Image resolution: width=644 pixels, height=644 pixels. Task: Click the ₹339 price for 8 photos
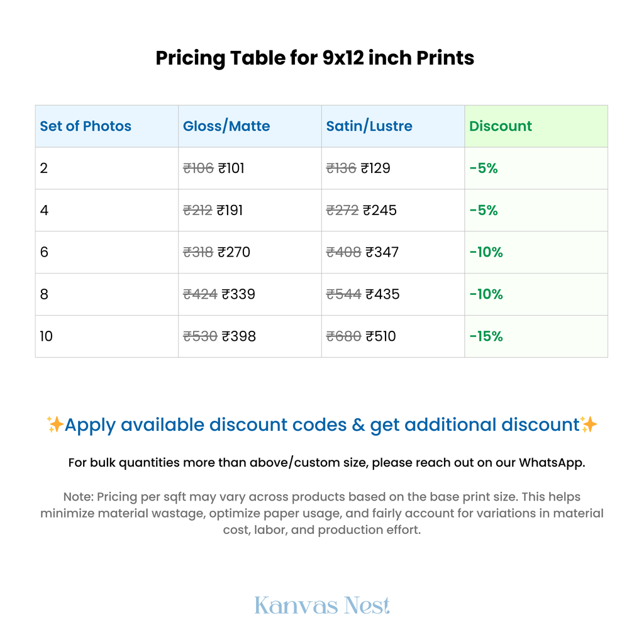238,294
